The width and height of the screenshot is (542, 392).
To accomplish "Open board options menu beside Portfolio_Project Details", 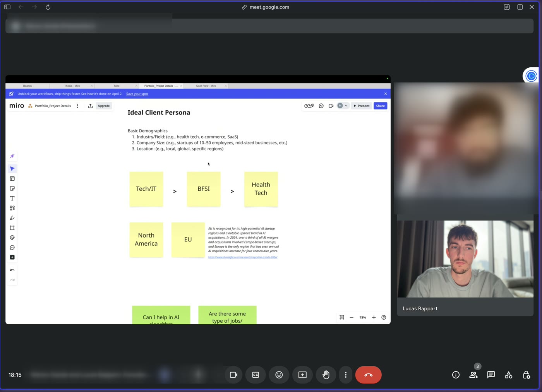I will coord(77,106).
